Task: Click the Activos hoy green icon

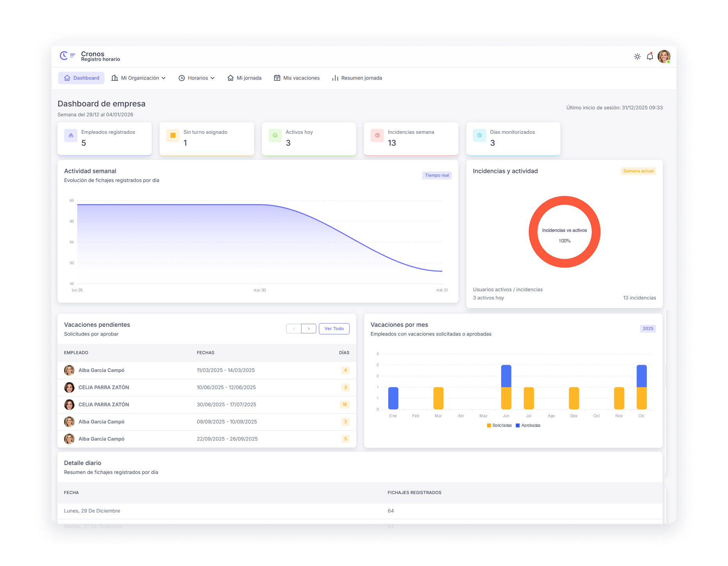Action: click(x=275, y=135)
